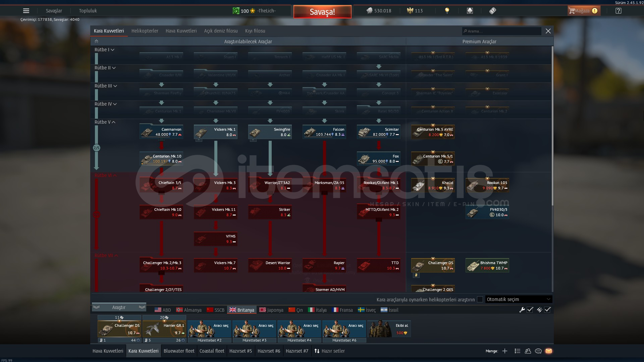
Task: Open the Açık deniz filosu tab
Action: coord(221,31)
